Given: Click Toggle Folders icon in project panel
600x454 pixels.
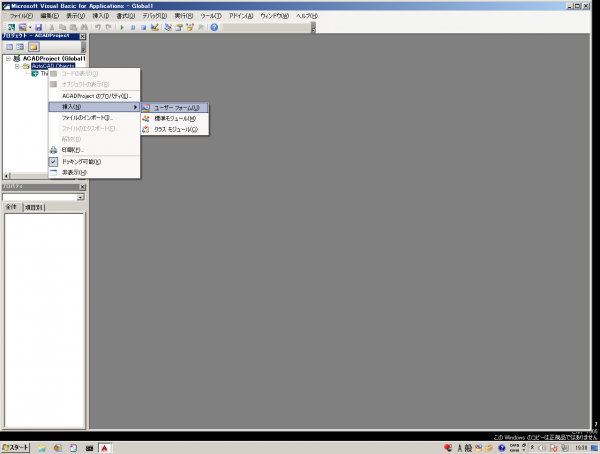Looking at the screenshot, I should tap(34, 47).
